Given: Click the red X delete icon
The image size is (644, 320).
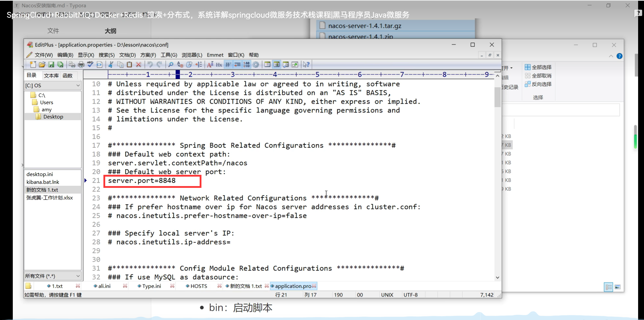Looking at the screenshot, I should (x=138, y=65).
